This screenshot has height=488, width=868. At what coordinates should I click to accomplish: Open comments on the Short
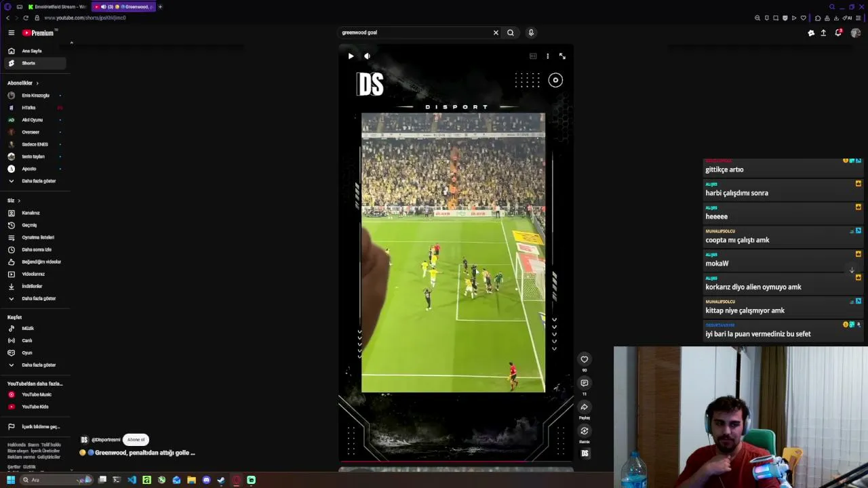[x=584, y=383]
